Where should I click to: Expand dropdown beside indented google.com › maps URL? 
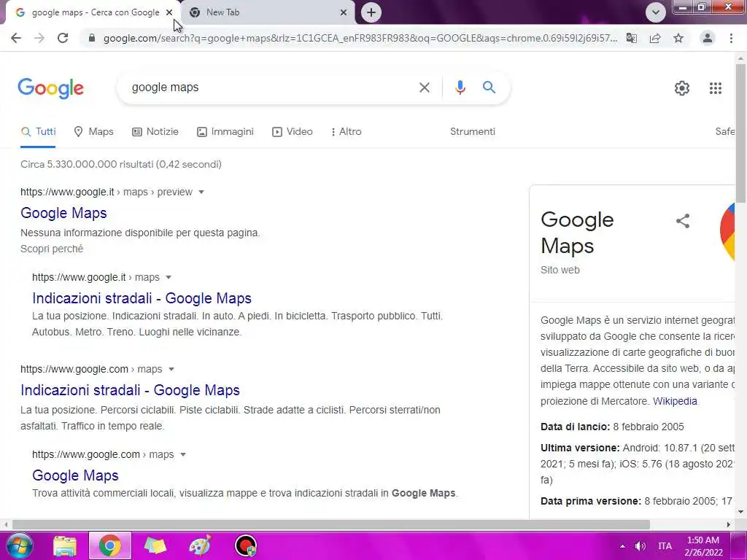[183, 455]
